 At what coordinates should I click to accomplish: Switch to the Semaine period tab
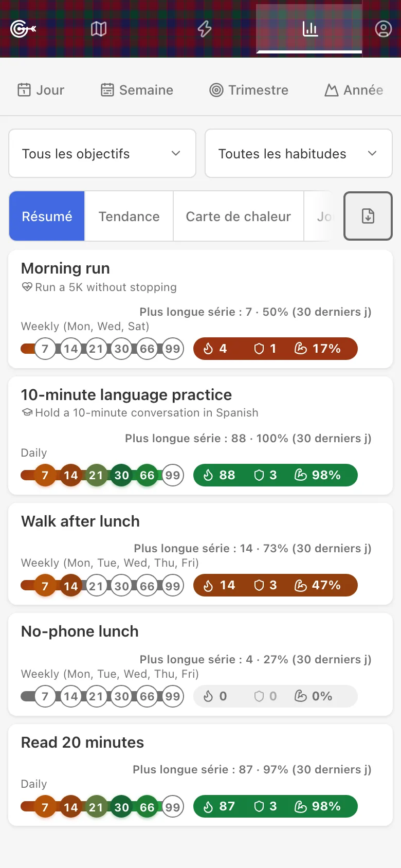point(137,90)
